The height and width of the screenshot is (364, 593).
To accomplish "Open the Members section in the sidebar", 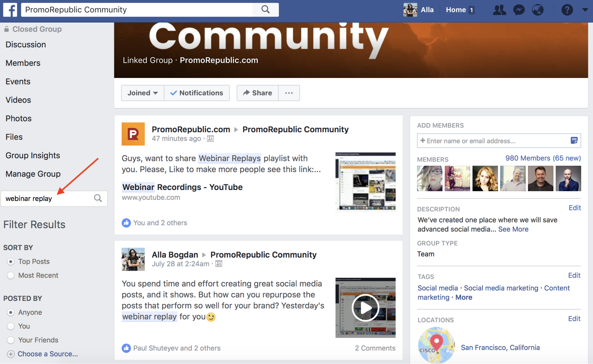I will (23, 63).
